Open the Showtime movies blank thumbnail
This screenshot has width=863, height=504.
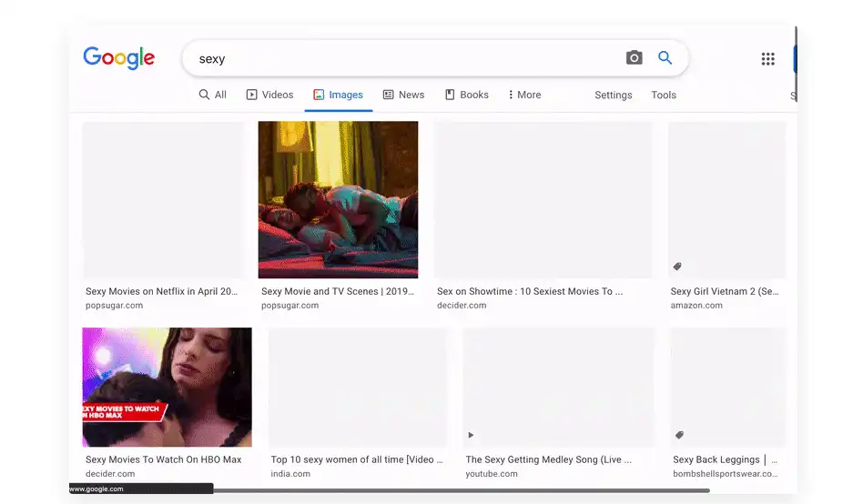(x=543, y=200)
